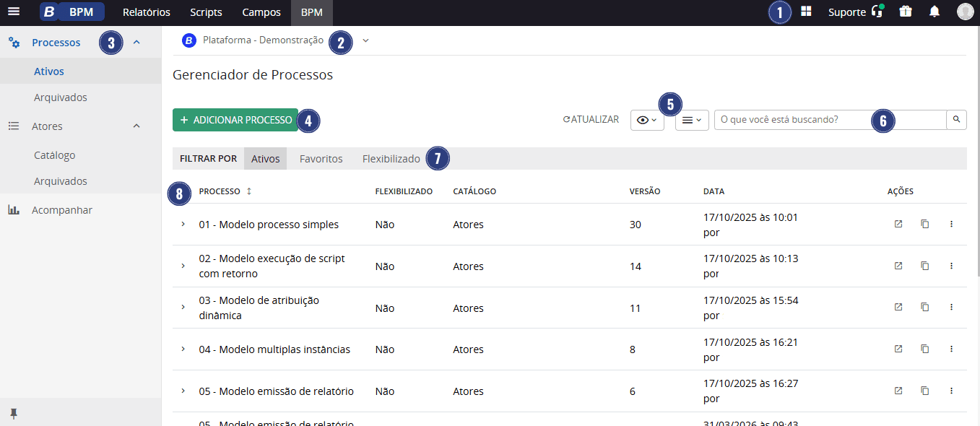
Task: Open the eye visibility dropdown
Action: [647, 120]
